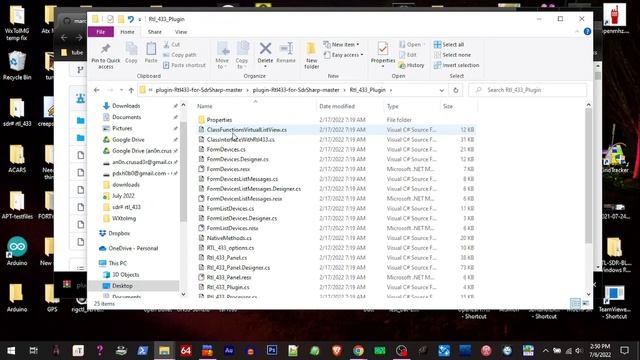This screenshot has width=640, height=360.
Task: Click the file list vertical scrollbar
Action: 588,176
